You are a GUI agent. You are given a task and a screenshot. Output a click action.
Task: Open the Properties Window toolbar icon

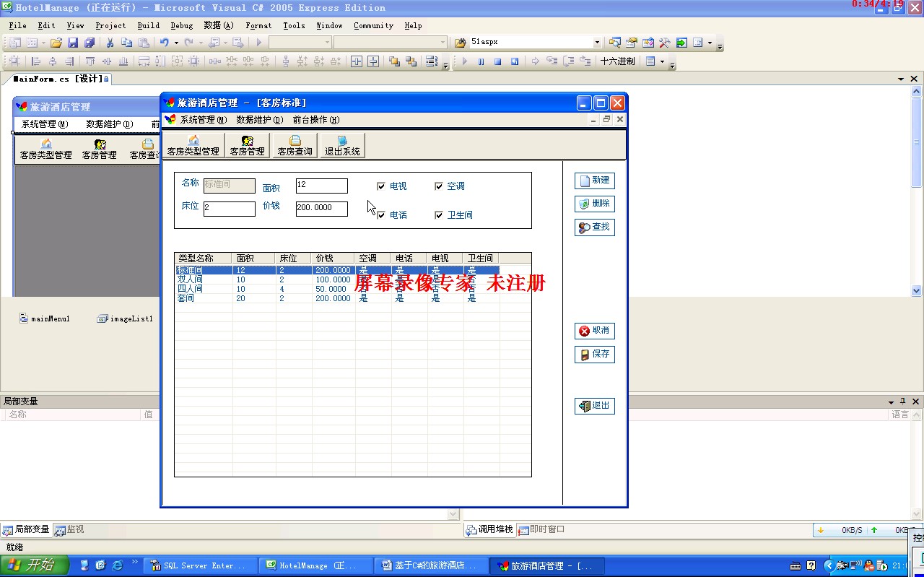632,43
